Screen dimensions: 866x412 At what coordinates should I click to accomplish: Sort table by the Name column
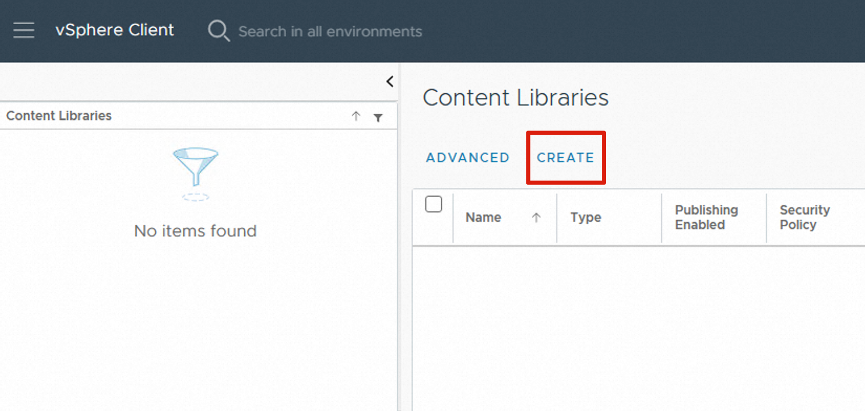(x=483, y=217)
